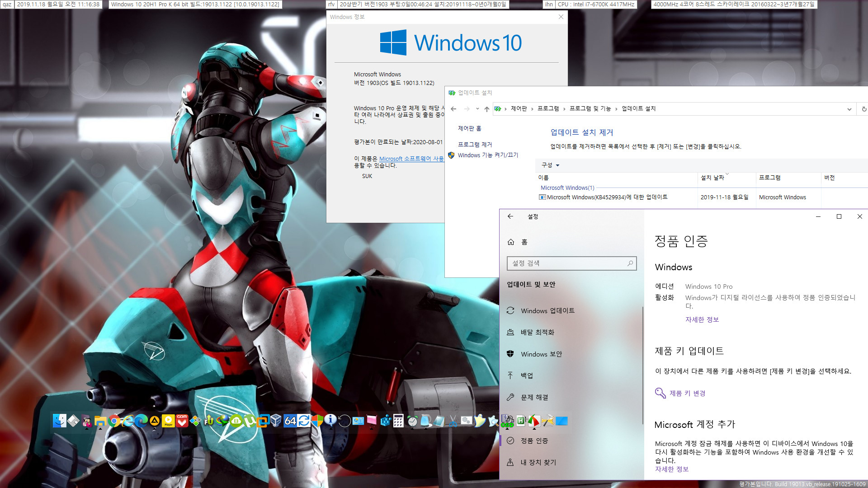Open VirtualBox cube icon in dock
The image size is (868, 488).
(276, 421)
